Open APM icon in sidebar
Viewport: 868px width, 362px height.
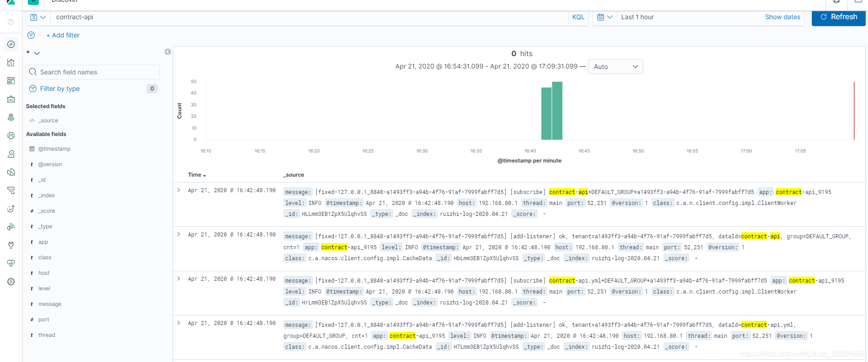[x=11, y=190]
